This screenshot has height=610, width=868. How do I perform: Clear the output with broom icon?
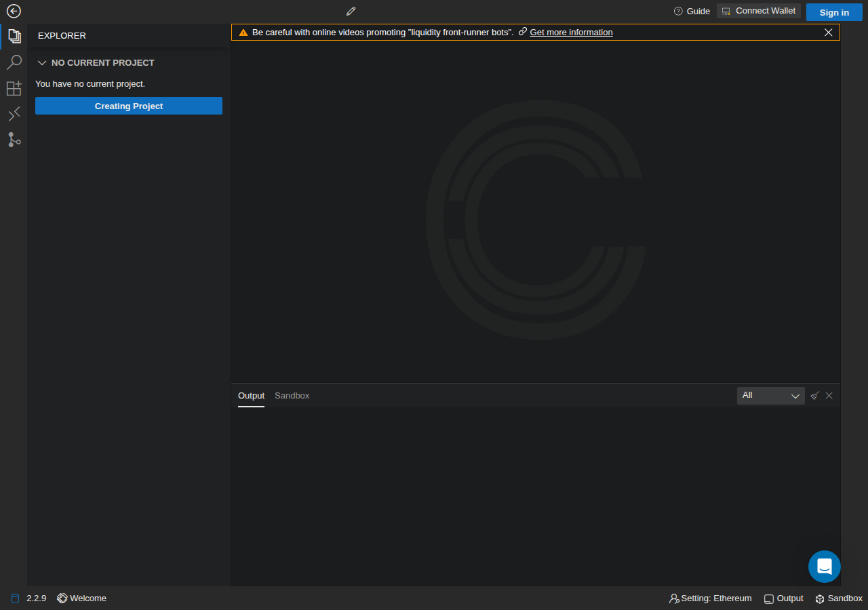tap(814, 396)
